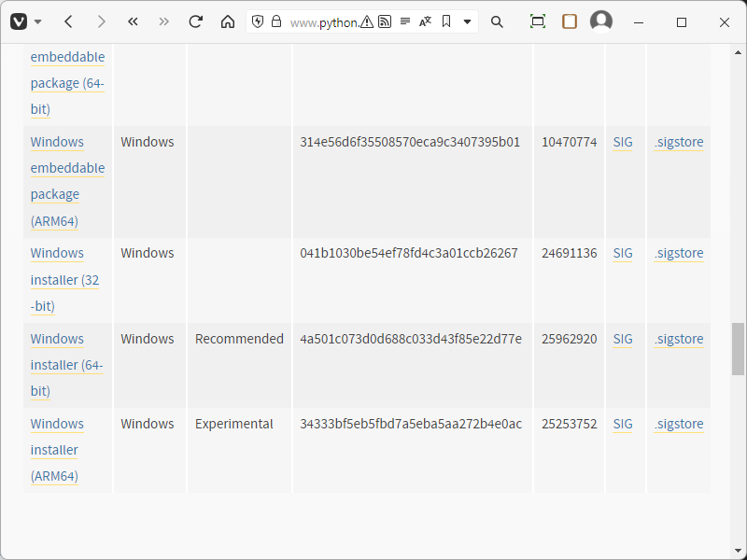The width and height of the screenshot is (747, 560).
Task: Reload the current page
Action: pyautogui.click(x=196, y=21)
